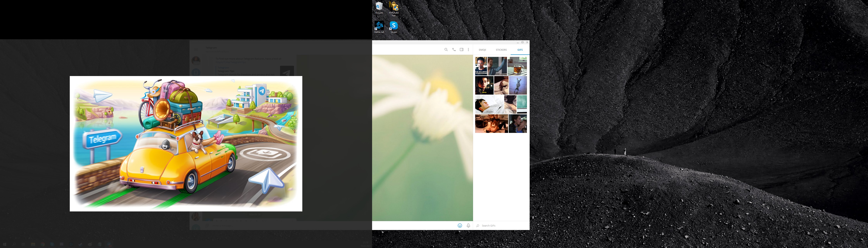Click the smiley emoji panel icon

[460, 225]
